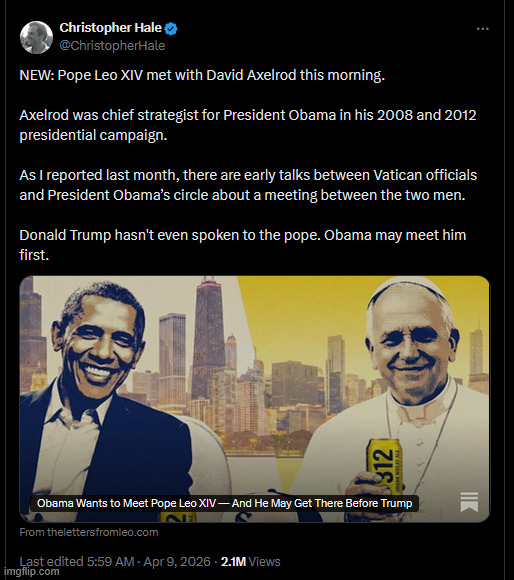
Task: Click the article bookmark icon on card
Action: point(469,502)
